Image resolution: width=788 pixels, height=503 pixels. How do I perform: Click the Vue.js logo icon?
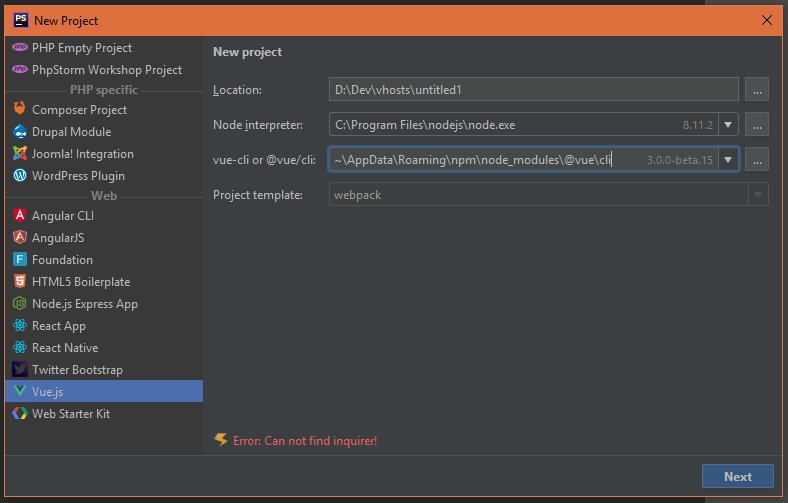click(20, 391)
